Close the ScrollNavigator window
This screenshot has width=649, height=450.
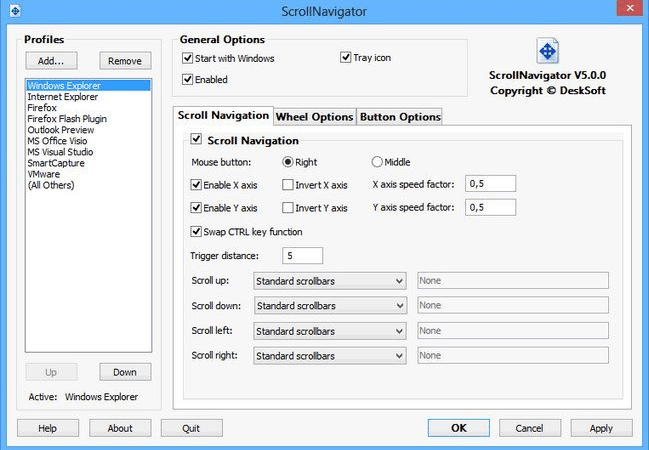[630, 8]
